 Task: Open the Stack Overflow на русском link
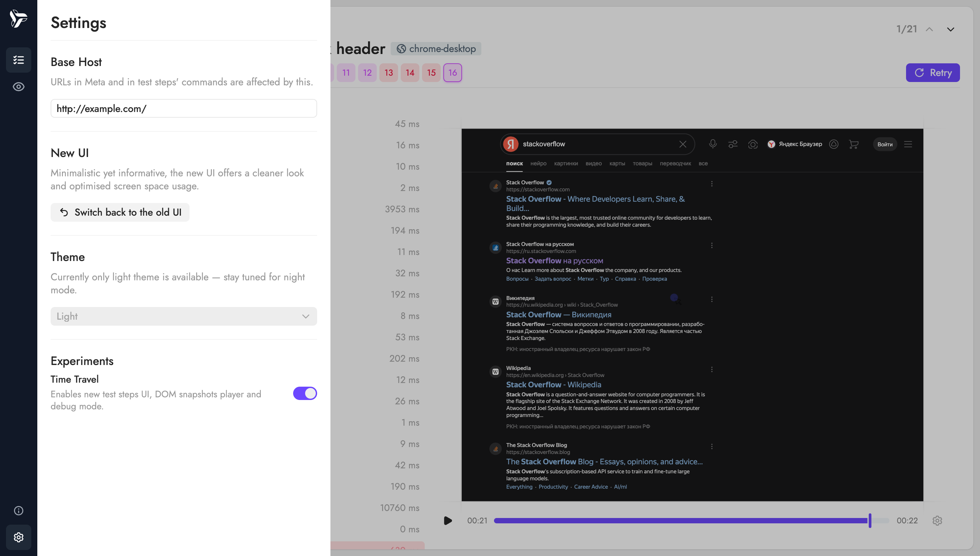[555, 261]
